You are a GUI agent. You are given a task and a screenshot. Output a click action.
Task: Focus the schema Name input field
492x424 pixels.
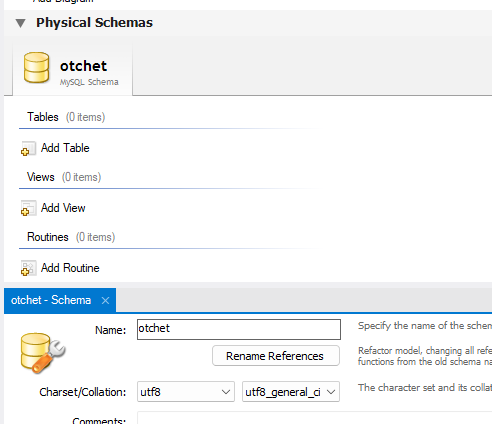[x=239, y=329]
